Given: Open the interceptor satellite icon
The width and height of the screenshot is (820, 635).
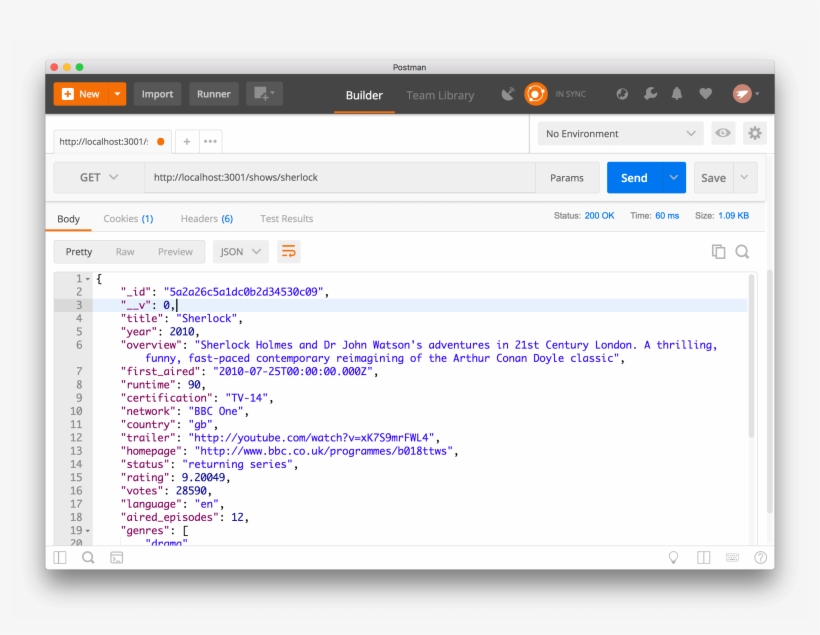Looking at the screenshot, I should coord(508,94).
